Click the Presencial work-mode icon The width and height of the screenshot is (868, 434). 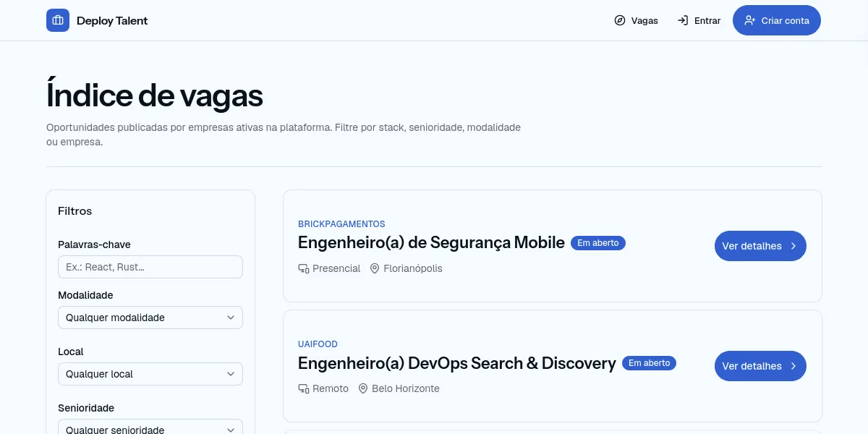(x=304, y=268)
